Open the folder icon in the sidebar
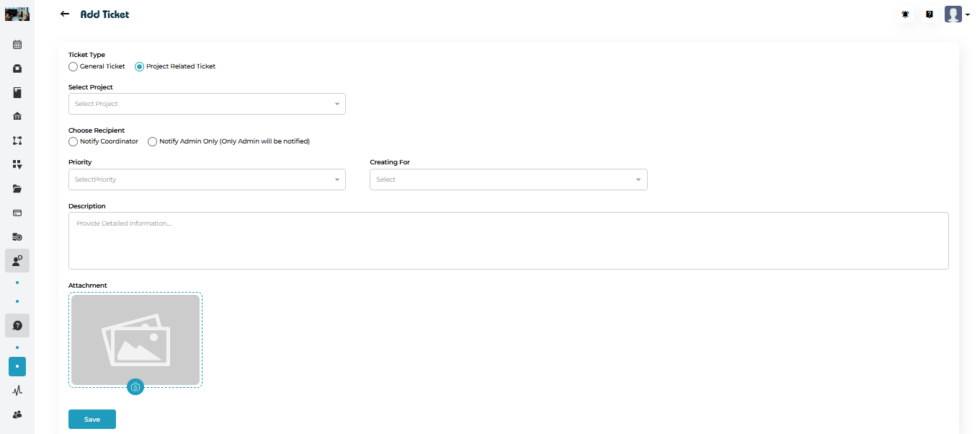This screenshot has width=980, height=434. pyautogui.click(x=17, y=189)
